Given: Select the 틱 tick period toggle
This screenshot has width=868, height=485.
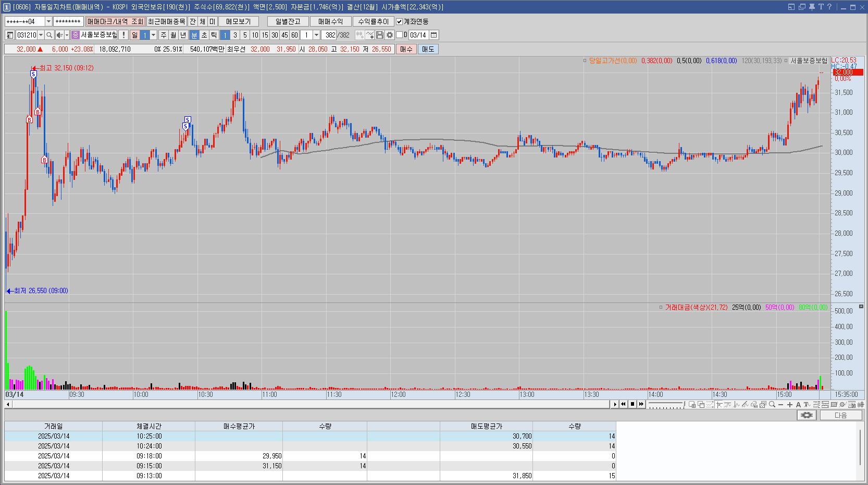Looking at the screenshot, I should (214, 35).
